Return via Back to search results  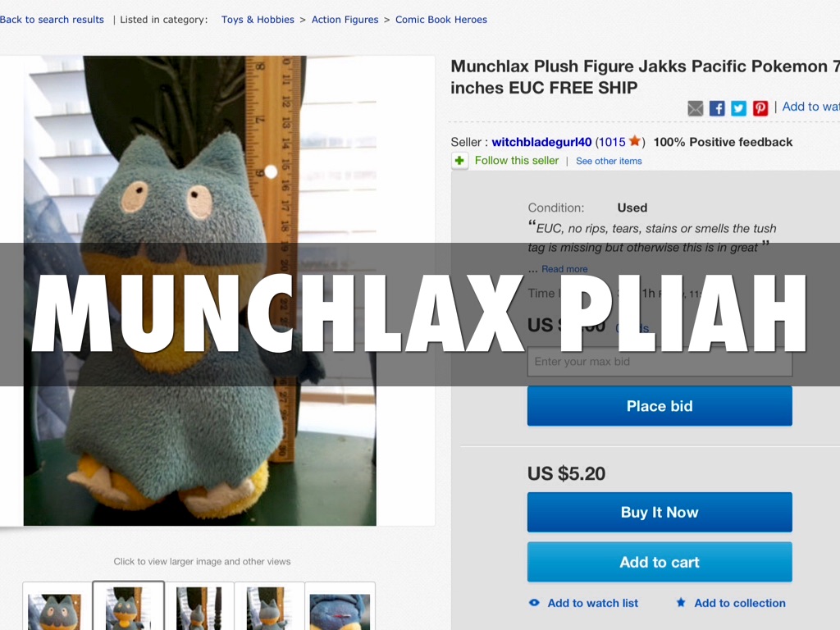(x=52, y=20)
